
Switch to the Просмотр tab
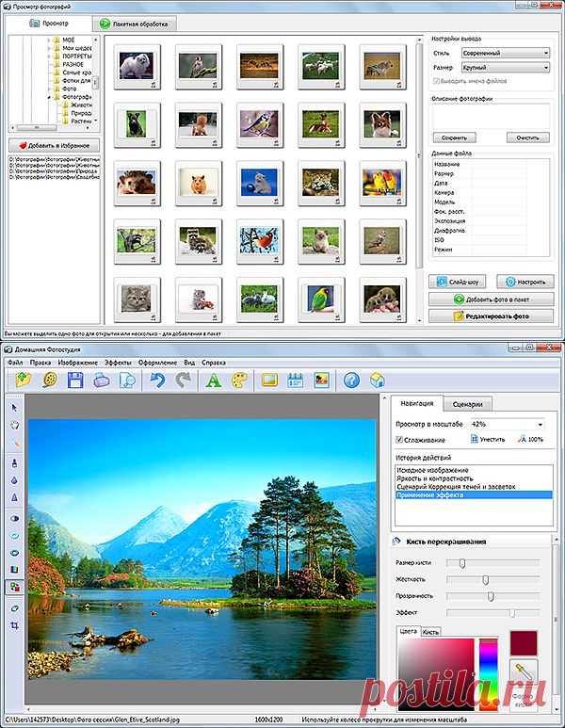point(49,24)
